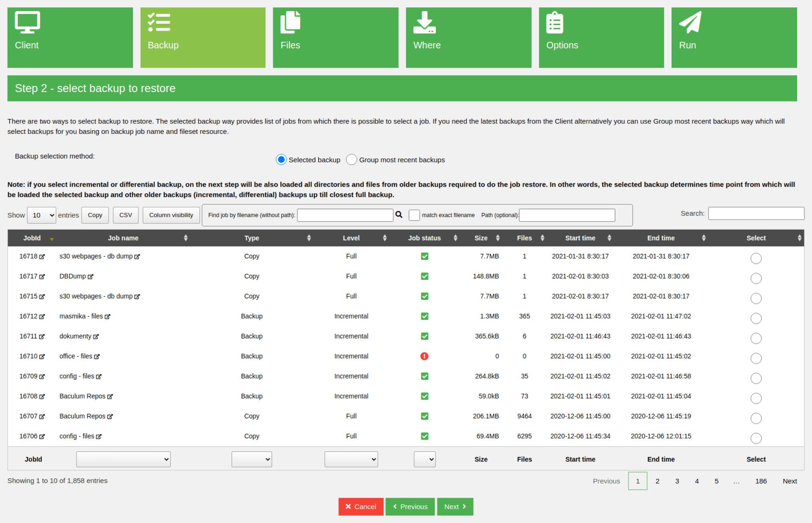Click the CSV export button
The image size is (812, 523).
(126, 215)
